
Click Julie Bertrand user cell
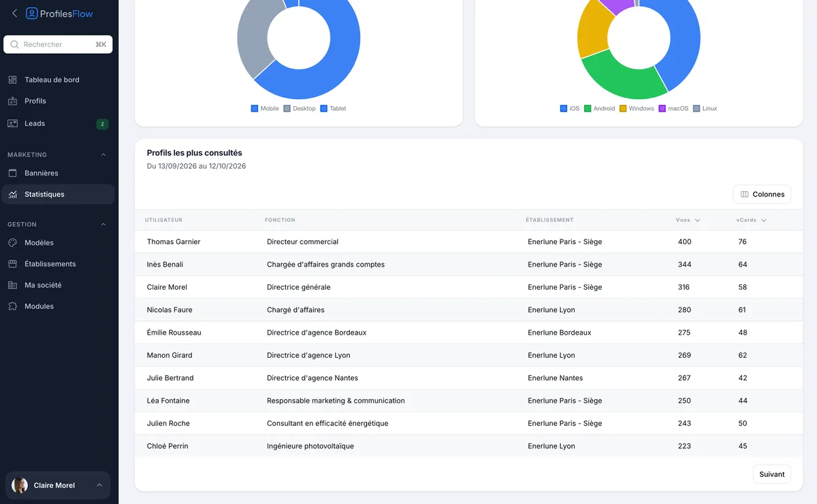pos(170,377)
